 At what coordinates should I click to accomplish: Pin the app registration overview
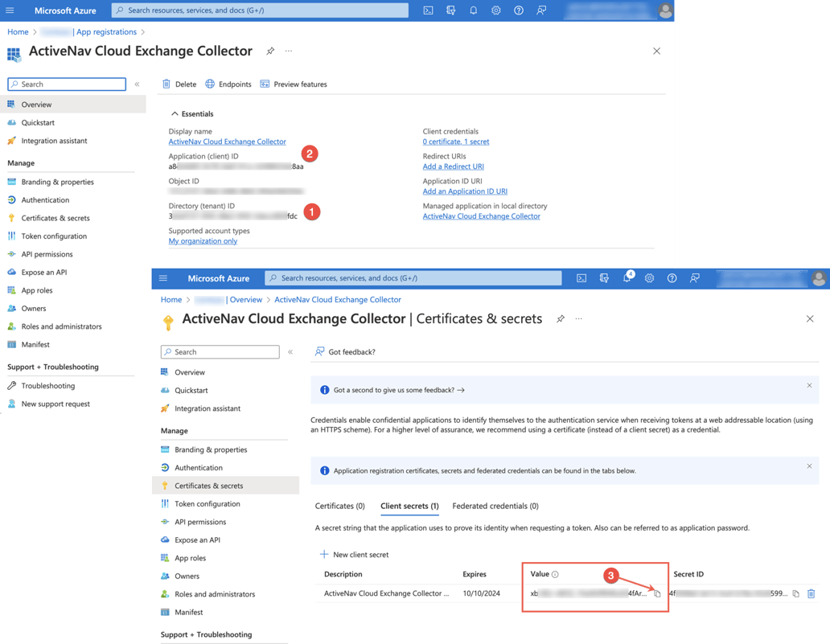(x=270, y=50)
